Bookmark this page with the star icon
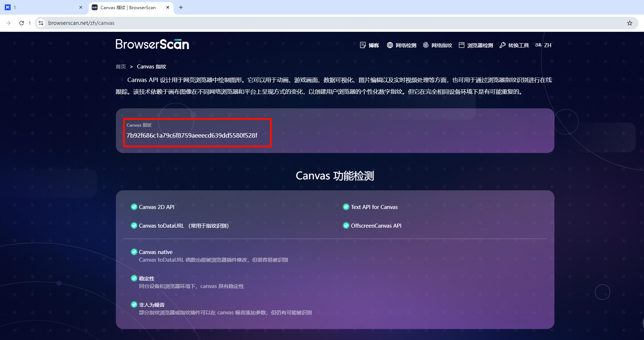The height and width of the screenshot is (340, 644). pyautogui.click(x=629, y=23)
